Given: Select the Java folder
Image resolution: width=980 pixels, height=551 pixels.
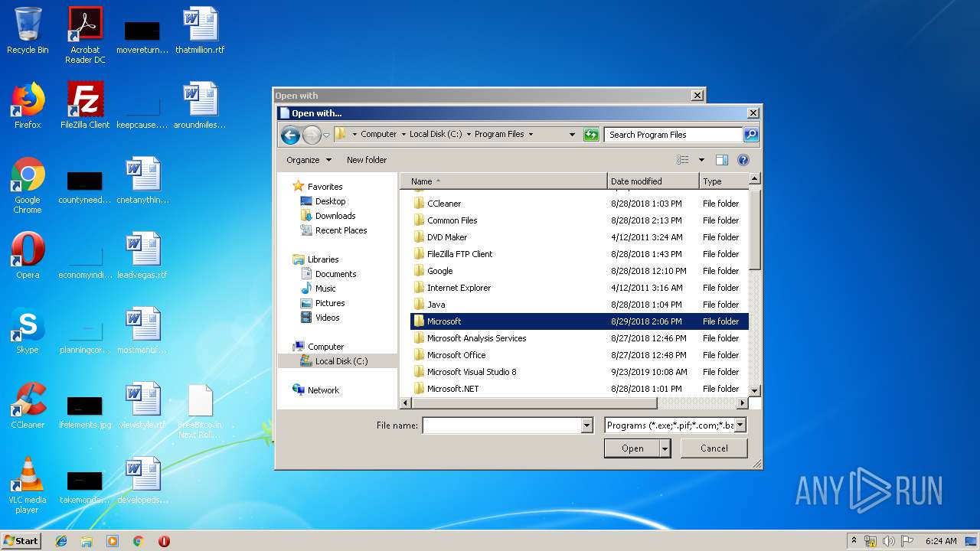Looking at the screenshot, I should coord(579,305).
